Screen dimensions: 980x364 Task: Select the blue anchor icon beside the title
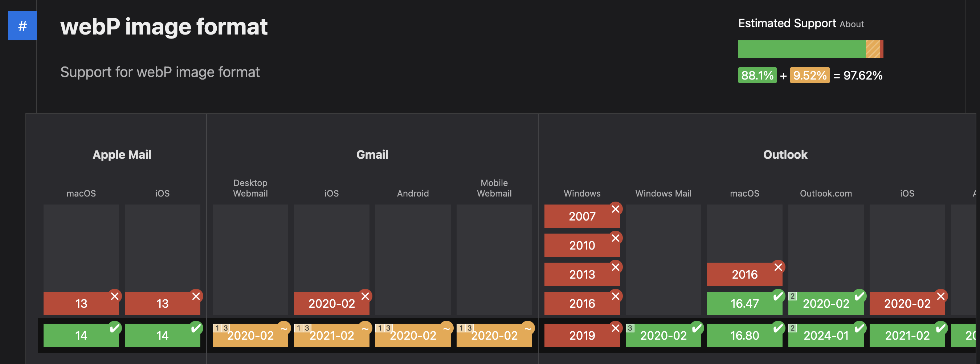click(22, 25)
